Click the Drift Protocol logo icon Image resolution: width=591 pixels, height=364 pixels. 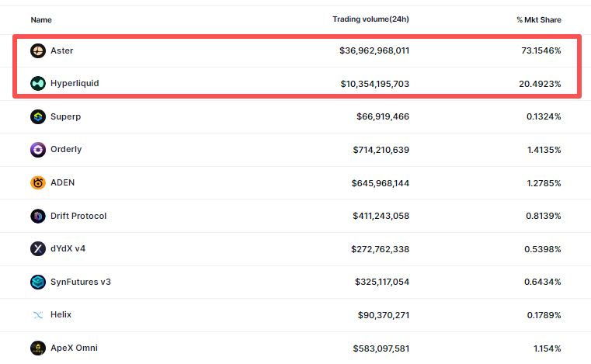click(x=38, y=216)
